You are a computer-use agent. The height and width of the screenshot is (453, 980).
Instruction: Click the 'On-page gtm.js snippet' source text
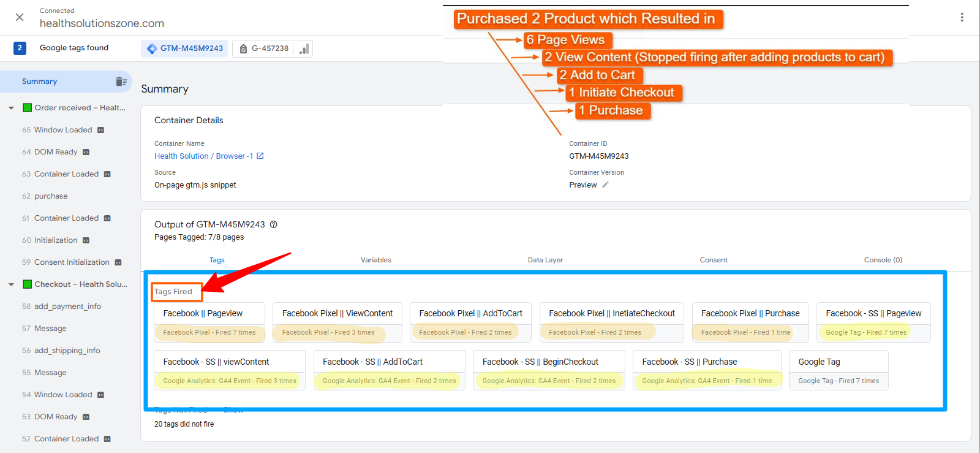195,185
